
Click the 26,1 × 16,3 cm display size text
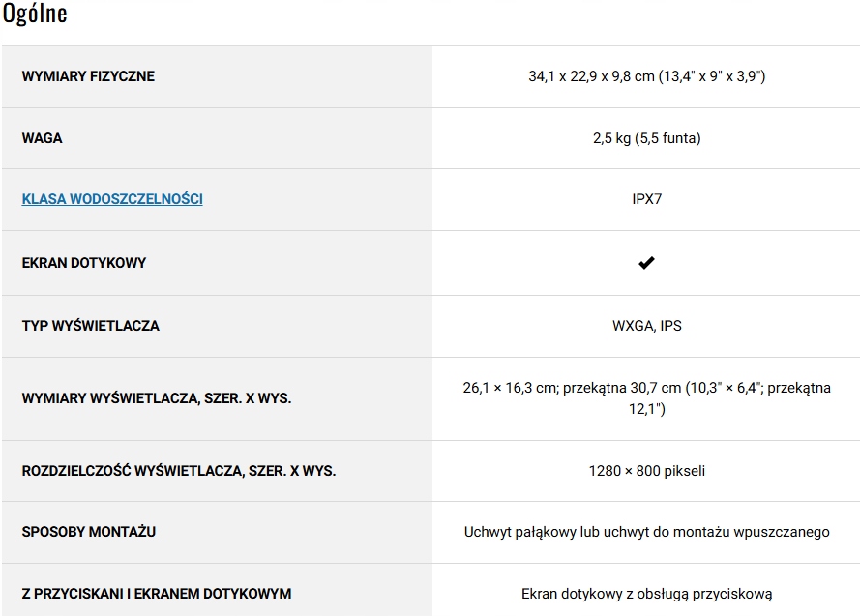(646, 388)
